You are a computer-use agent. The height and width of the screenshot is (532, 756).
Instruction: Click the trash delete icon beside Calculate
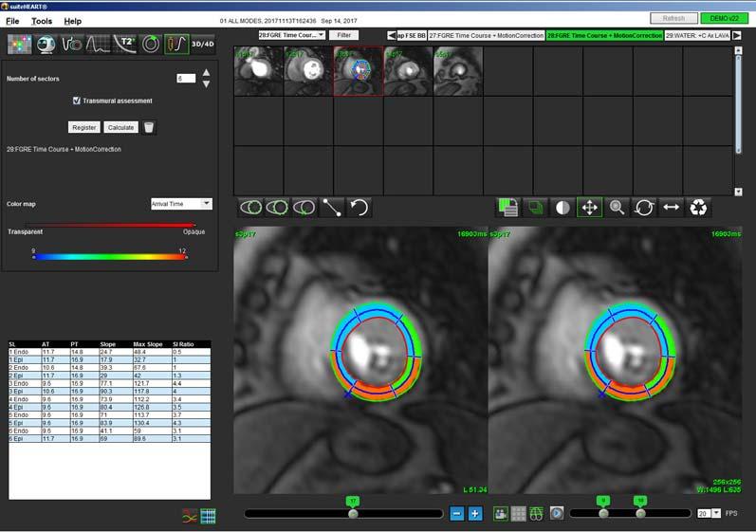click(149, 127)
